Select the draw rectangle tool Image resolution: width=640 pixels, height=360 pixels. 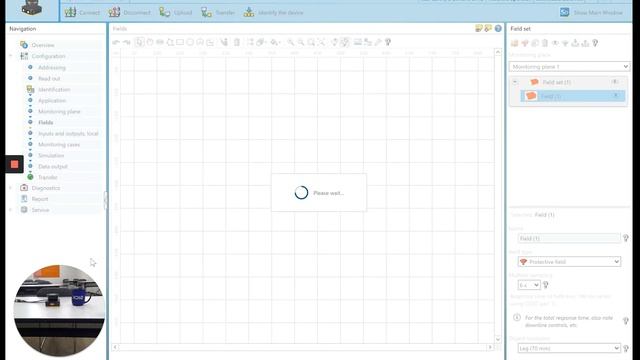(x=180, y=42)
